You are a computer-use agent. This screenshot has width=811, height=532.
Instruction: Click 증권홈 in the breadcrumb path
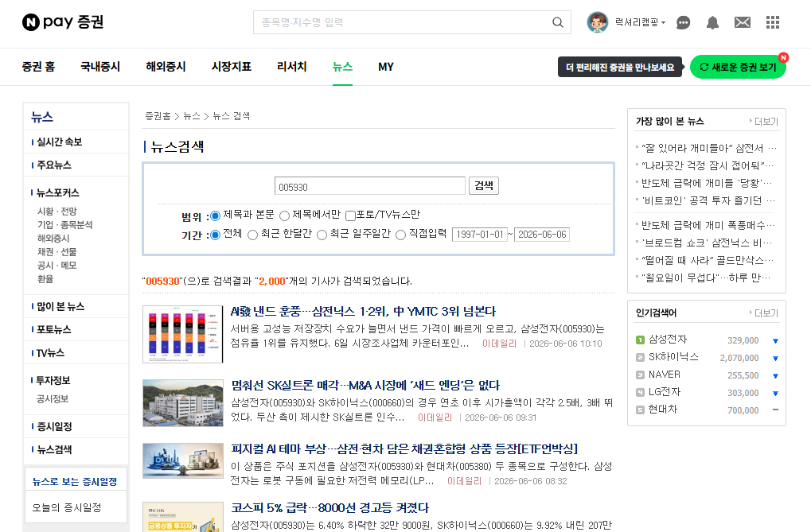click(158, 116)
